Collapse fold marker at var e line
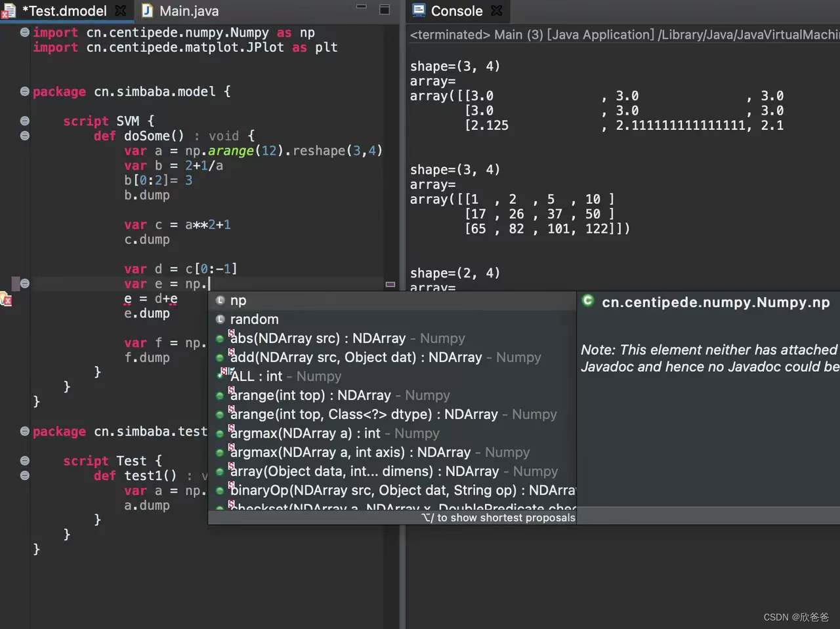This screenshot has width=840, height=629. [24, 283]
